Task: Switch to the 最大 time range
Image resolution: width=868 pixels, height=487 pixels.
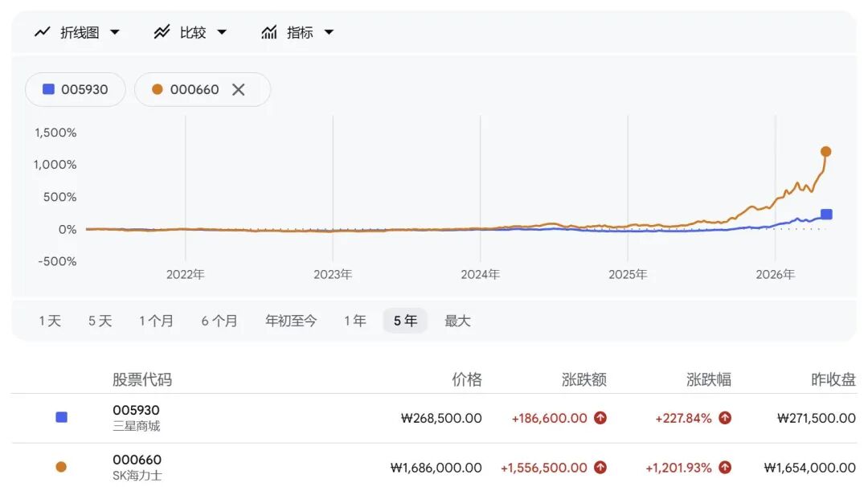Action: pyautogui.click(x=457, y=321)
